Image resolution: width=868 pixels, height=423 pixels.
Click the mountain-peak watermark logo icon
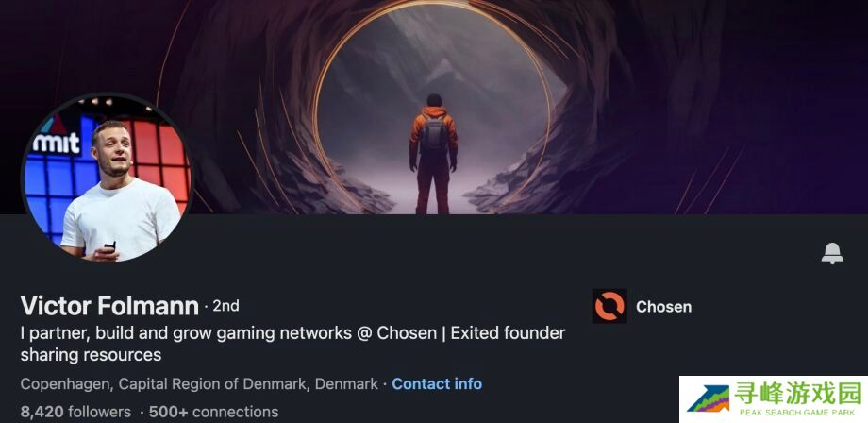click(708, 399)
